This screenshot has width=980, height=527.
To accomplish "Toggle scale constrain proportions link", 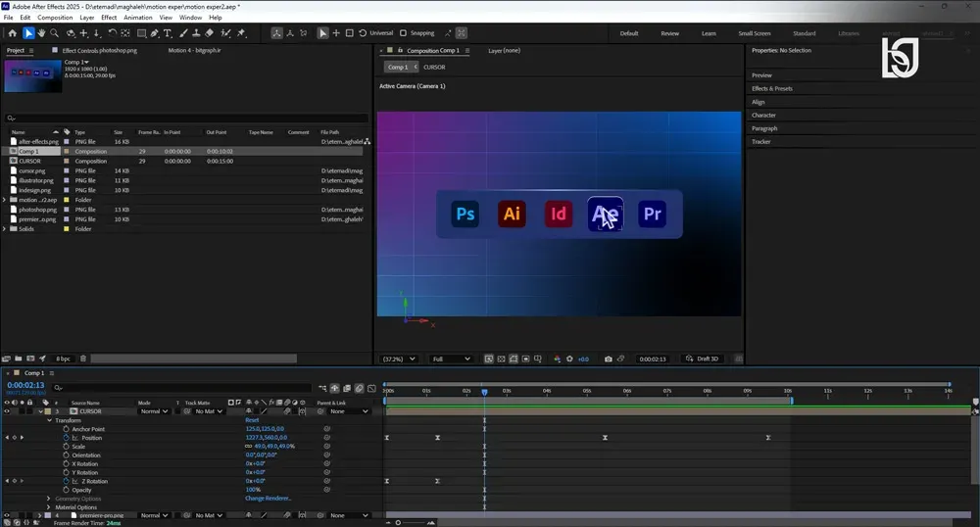I will coord(248,447).
